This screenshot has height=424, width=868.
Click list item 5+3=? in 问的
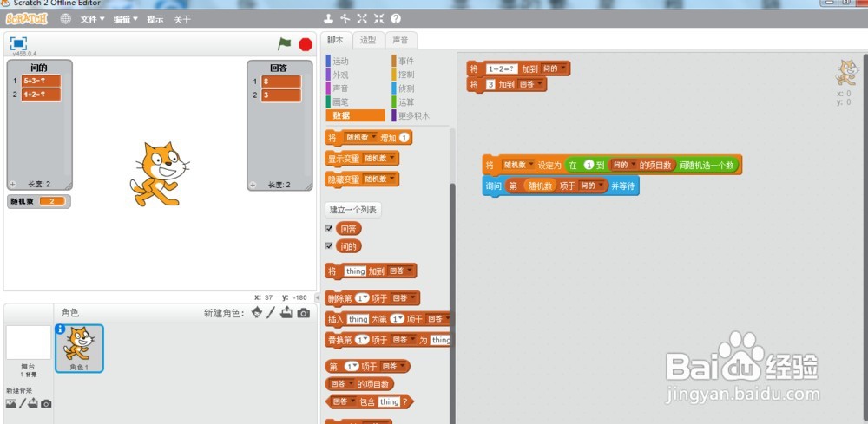[41, 81]
